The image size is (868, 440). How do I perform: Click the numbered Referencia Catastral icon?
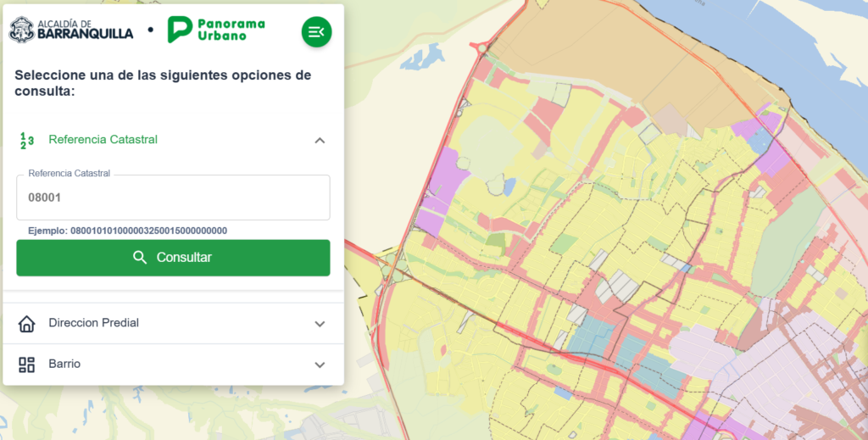(27, 140)
